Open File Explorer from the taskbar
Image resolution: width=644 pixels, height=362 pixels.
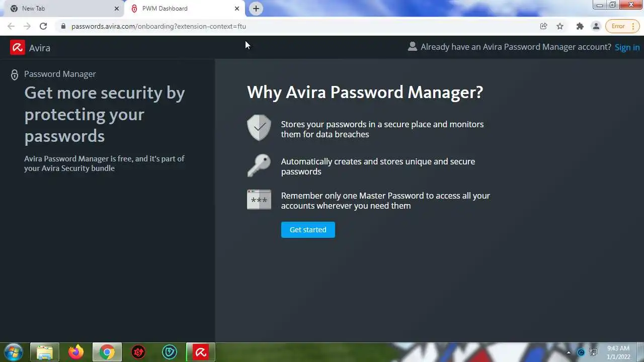click(x=45, y=352)
